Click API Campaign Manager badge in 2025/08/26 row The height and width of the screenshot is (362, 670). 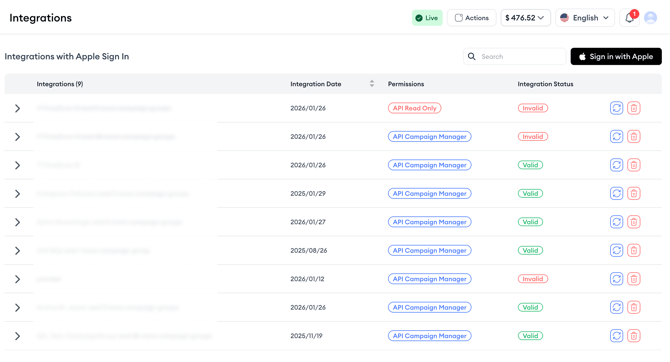429,250
